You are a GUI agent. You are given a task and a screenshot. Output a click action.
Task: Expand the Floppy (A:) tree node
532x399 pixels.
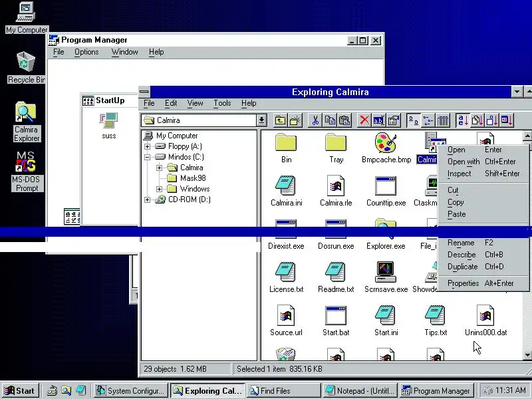147,146
